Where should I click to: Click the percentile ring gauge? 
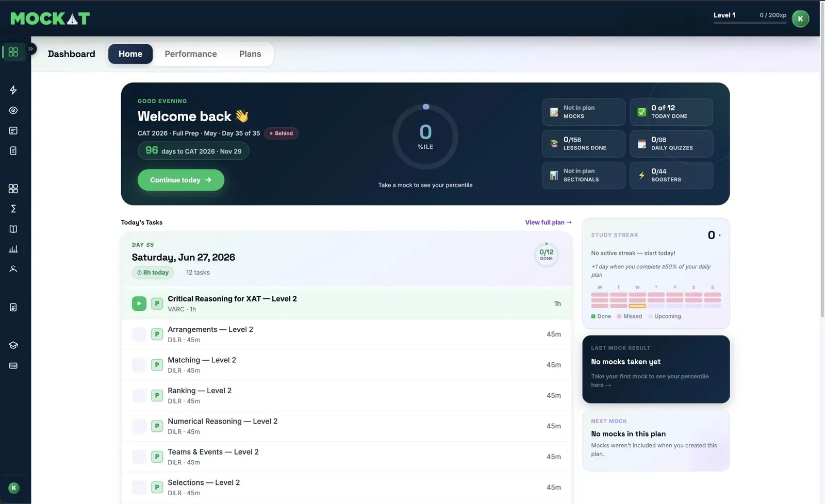coord(425,137)
